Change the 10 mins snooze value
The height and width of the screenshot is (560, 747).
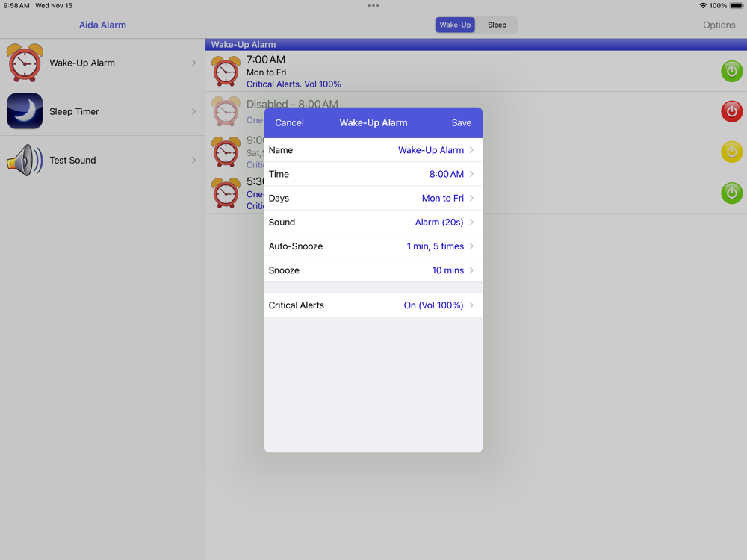coord(447,270)
